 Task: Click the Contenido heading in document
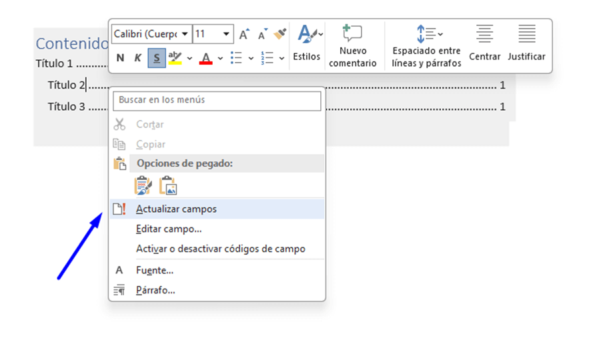[72, 44]
